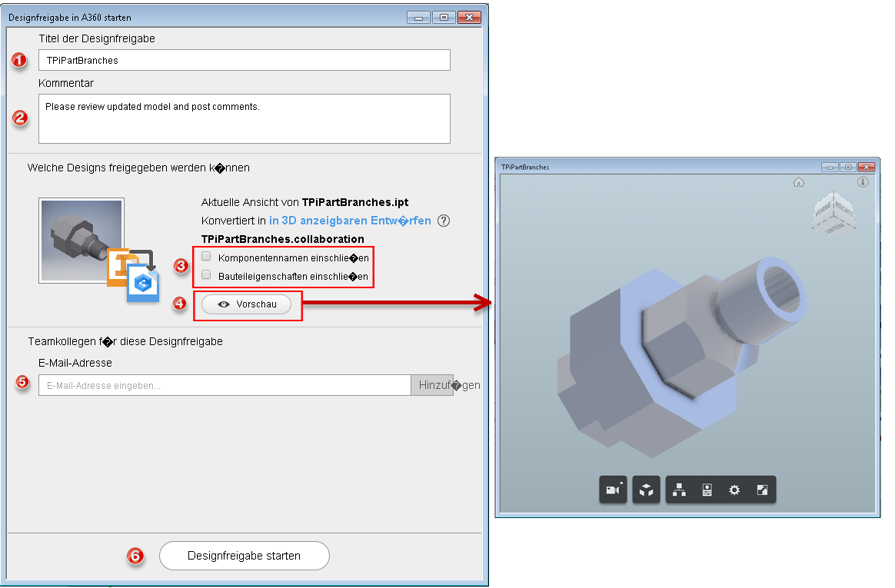This screenshot has height=588, width=895.
Task: Enable Komponentennamen einschließen checkbox
Action: pos(206,257)
